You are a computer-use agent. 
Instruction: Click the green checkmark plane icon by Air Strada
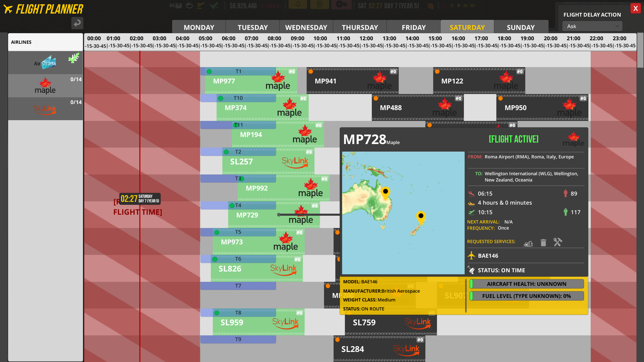coord(74,58)
